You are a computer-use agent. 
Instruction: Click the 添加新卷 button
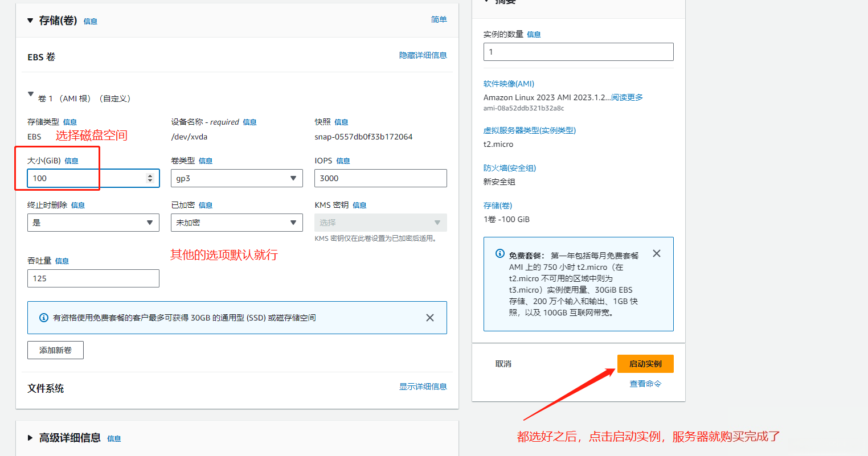coord(55,350)
